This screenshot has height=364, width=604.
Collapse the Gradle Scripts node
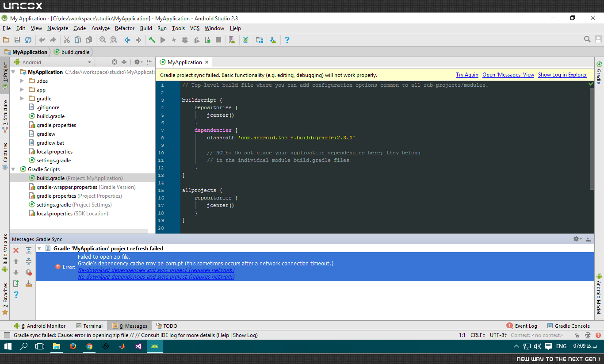[x=13, y=169]
